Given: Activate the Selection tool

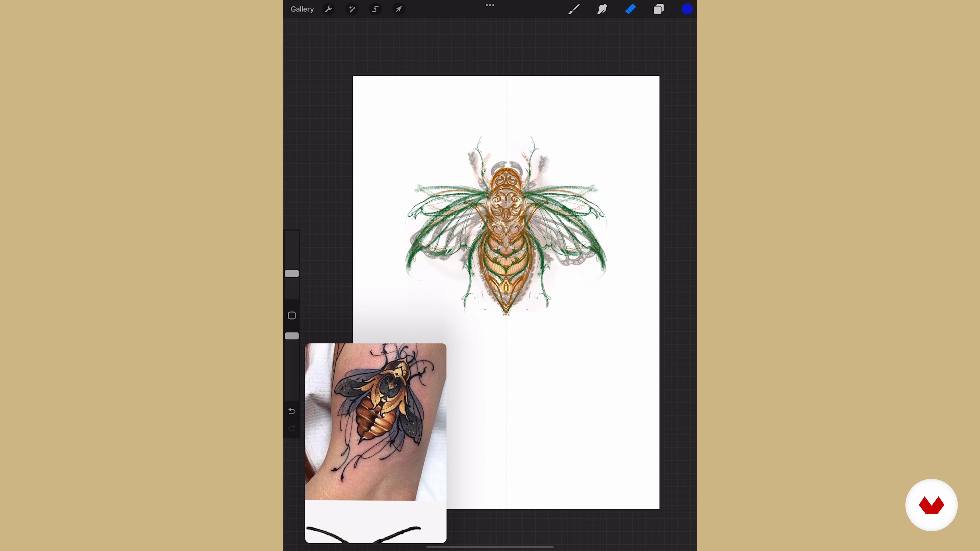Looking at the screenshot, I should tap(375, 9).
